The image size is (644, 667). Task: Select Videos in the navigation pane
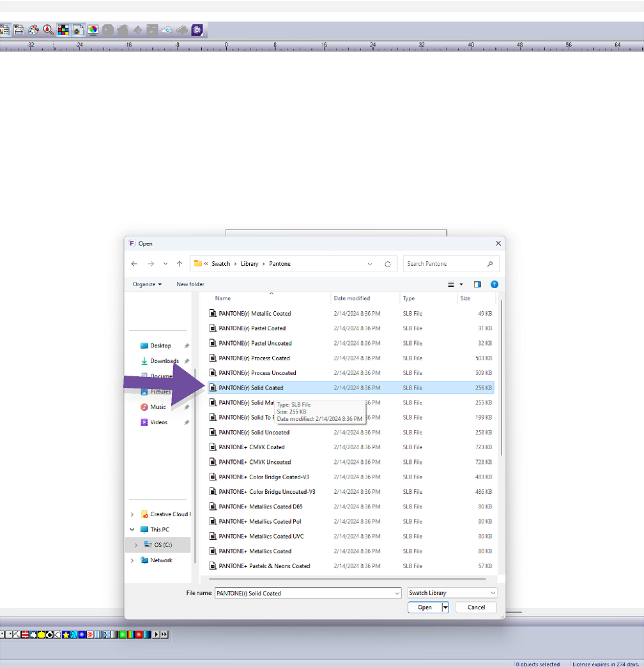click(158, 422)
